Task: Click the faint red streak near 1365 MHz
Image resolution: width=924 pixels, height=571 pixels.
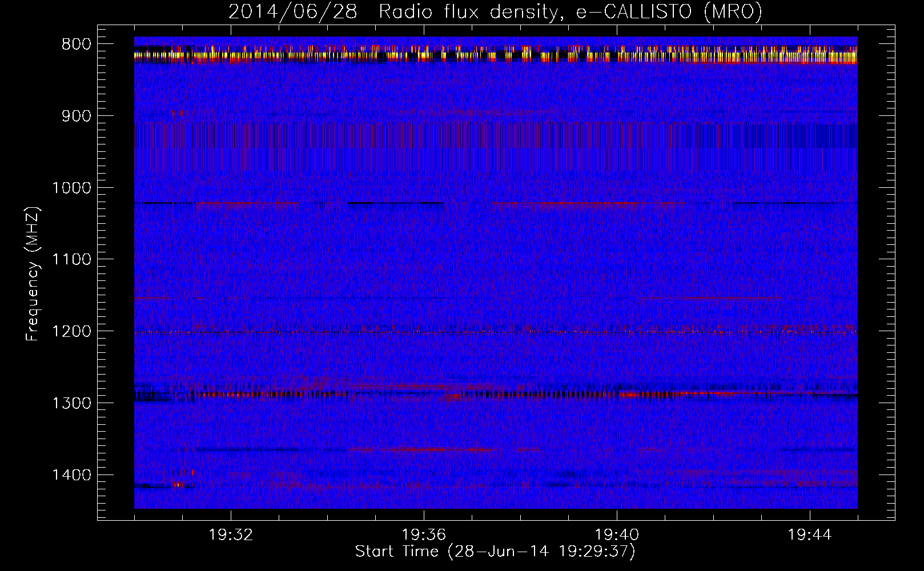Action: (423, 450)
